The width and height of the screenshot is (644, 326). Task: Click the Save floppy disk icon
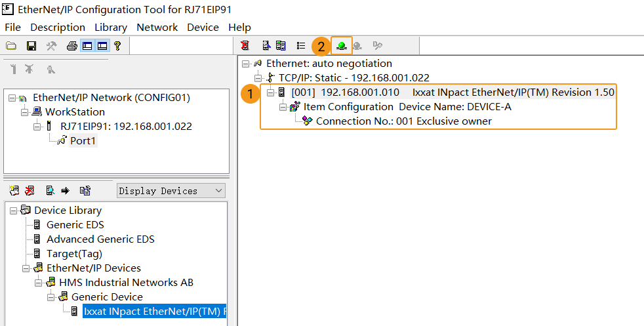(31, 46)
